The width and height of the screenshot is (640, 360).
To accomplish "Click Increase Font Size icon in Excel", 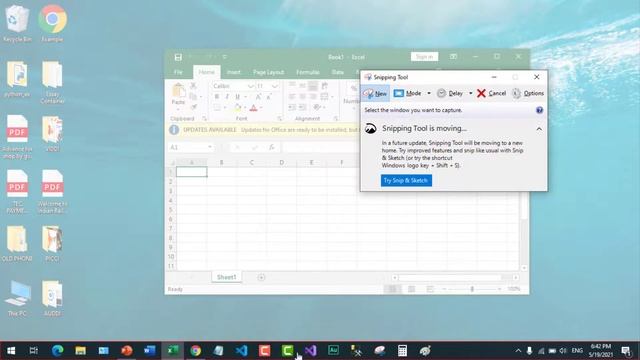I will point(258,97).
